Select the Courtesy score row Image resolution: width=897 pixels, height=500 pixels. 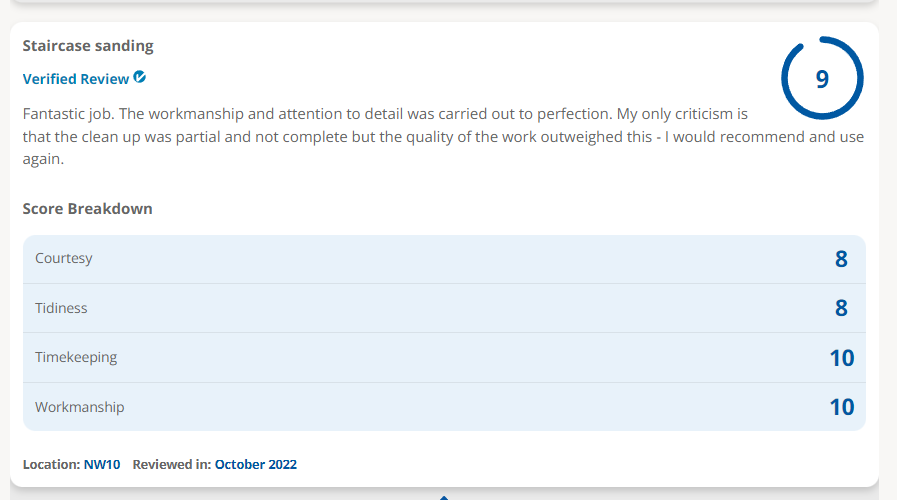[x=444, y=259]
